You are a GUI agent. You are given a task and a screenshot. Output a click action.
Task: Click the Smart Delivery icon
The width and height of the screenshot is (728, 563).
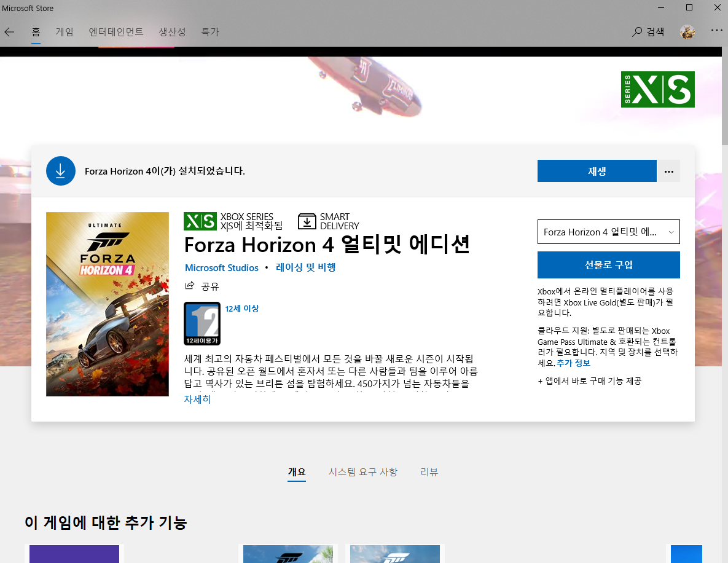(x=307, y=221)
